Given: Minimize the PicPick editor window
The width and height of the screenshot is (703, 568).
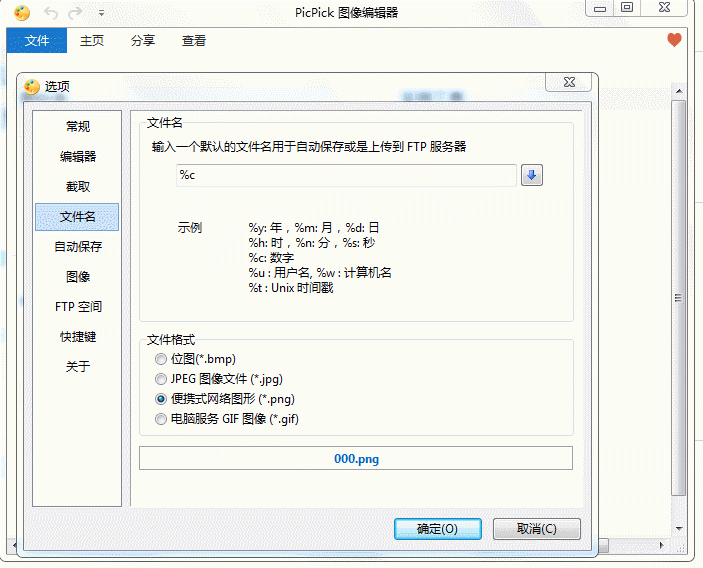Looking at the screenshot, I should tap(600, 8).
